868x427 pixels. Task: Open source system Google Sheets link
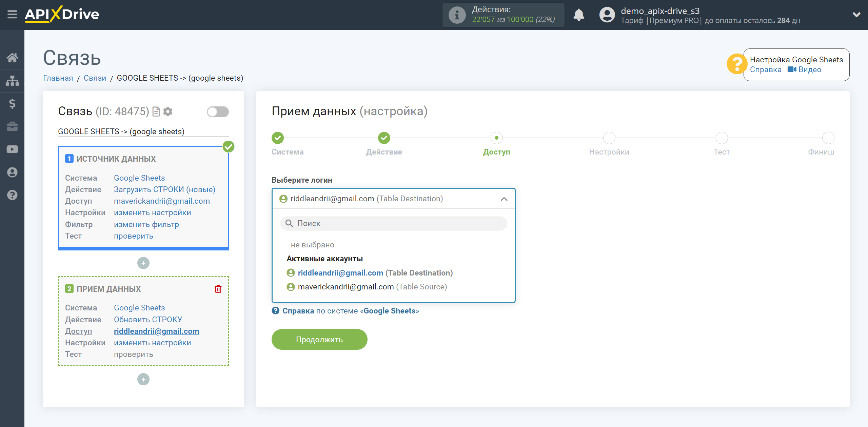point(139,178)
